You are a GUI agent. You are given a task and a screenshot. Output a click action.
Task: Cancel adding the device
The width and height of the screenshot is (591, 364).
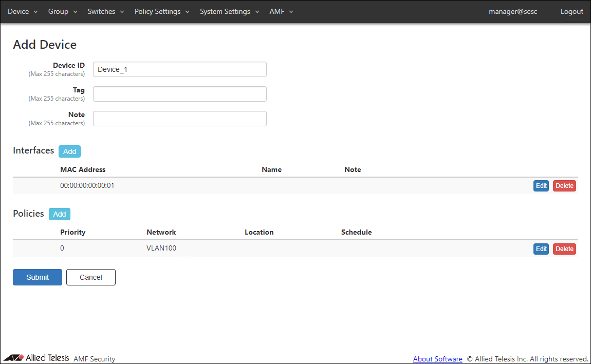(91, 277)
